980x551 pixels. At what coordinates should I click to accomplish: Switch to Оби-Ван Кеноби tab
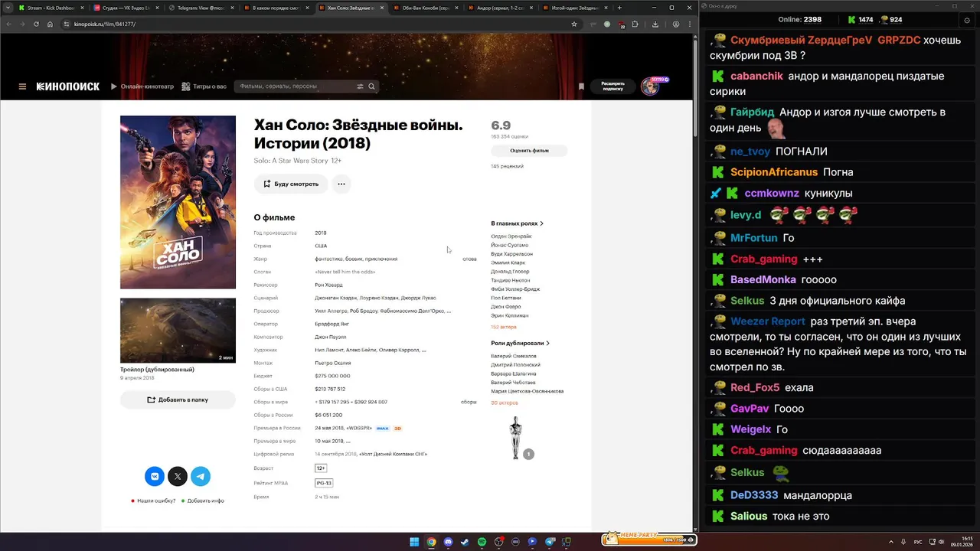pos(424,8)
